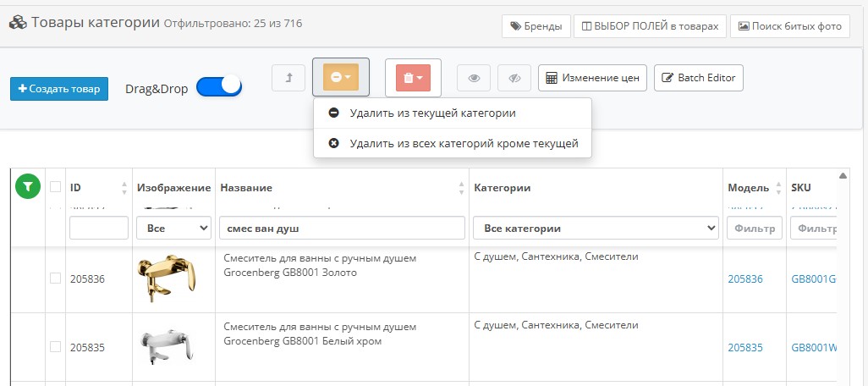The height and width of the screenshot is (386, 868).
Task: Click the Изменение цен button
Action: click(x=592, y=78)
